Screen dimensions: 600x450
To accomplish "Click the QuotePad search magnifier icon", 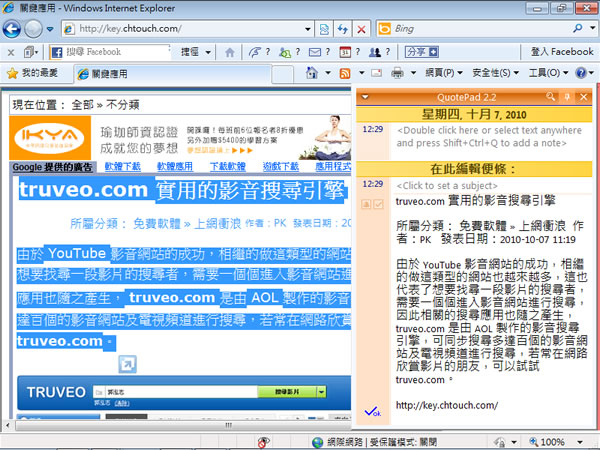I will pos(552,97).
